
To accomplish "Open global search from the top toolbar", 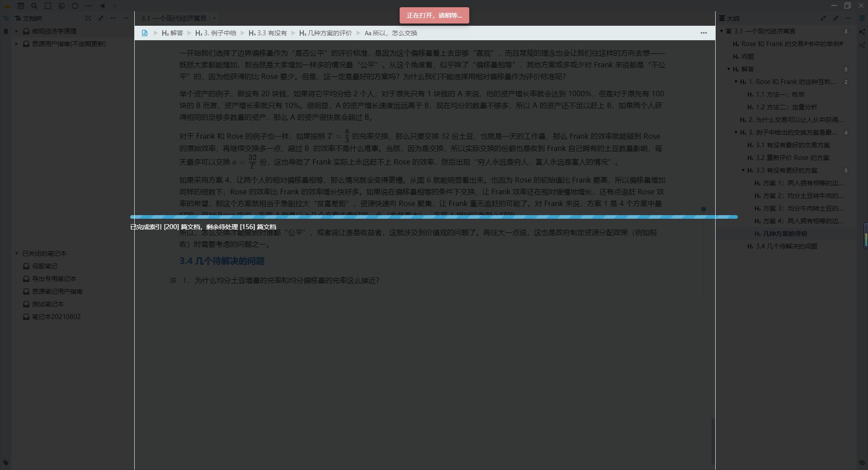I will (x=34, y=6).
